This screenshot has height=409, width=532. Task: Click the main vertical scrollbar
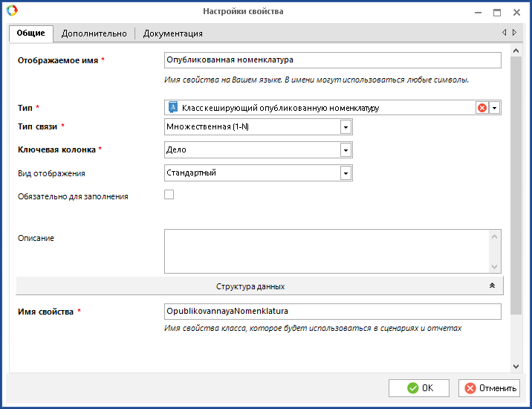point(516,186)
